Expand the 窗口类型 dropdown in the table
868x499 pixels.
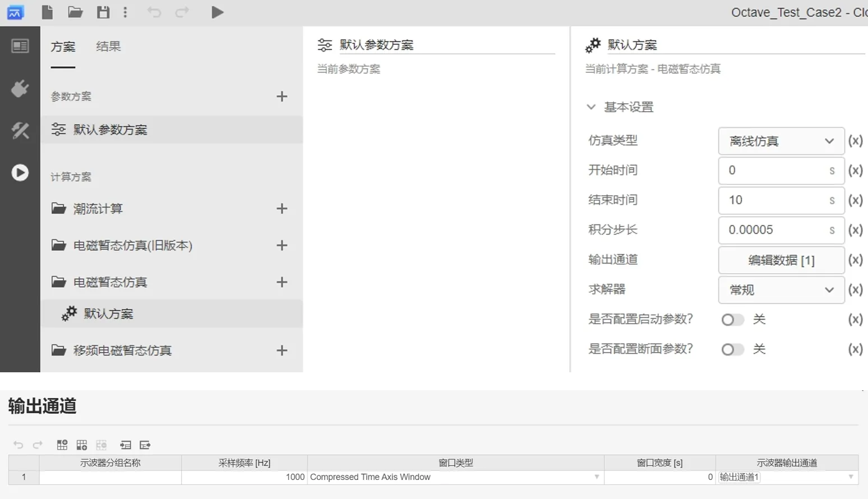[596, 477]
